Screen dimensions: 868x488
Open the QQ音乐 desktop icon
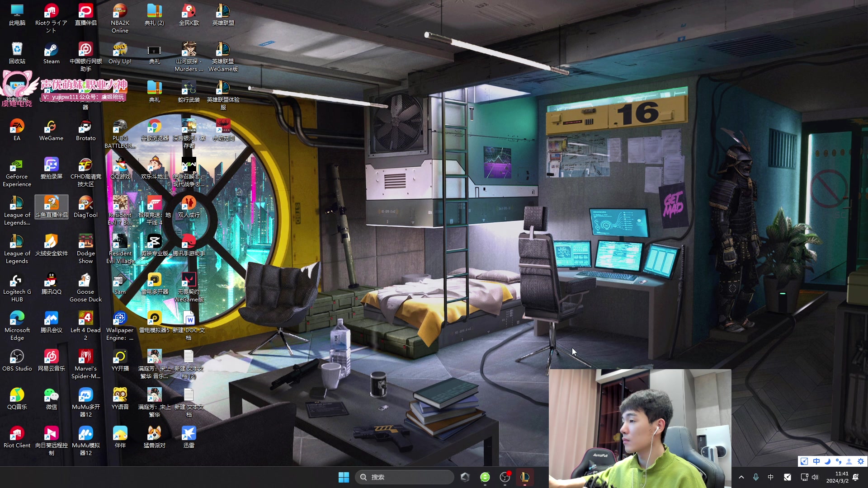click(x=17, y=399)
